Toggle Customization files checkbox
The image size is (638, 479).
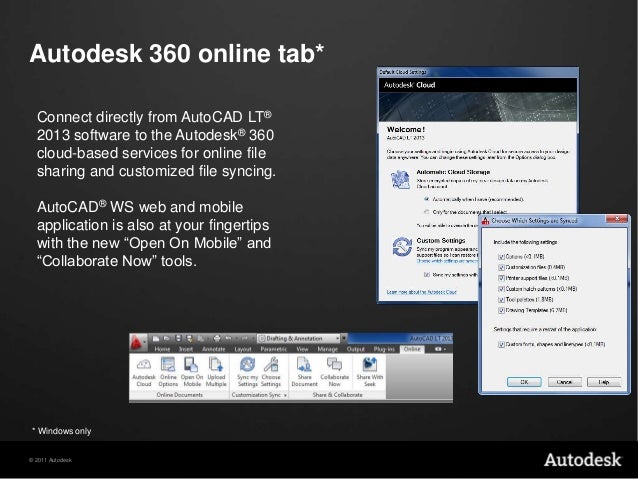[x=501, y=267]
